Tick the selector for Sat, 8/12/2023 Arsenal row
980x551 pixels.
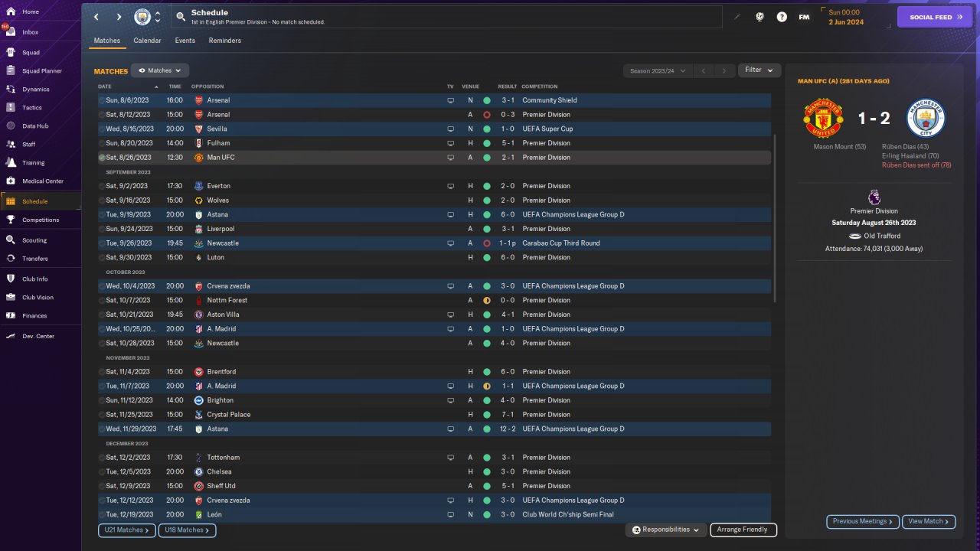click(x=102, y=115)
